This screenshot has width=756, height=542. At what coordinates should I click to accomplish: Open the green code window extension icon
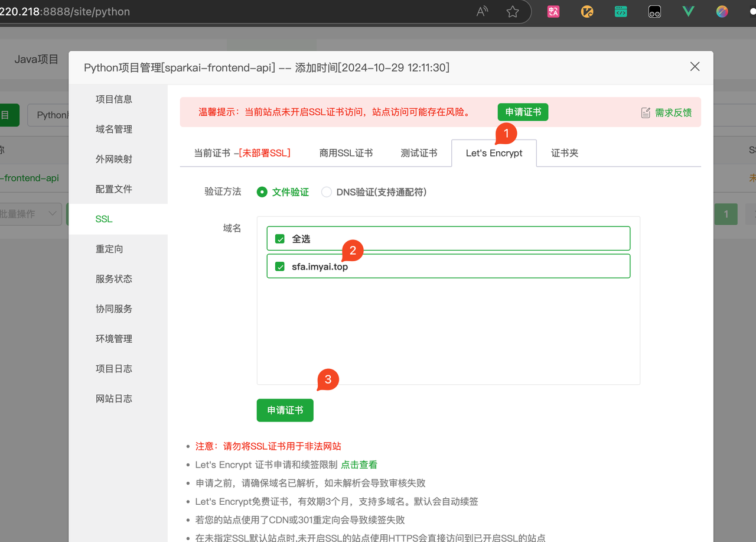pyautogui.click(x=621, y=11)
